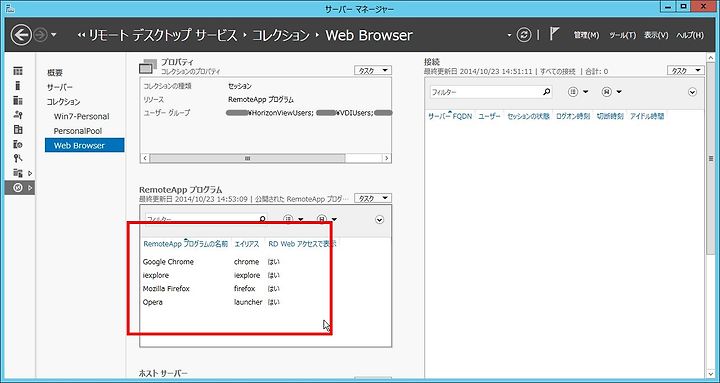Click the properties horizontal scrollbar thumb
Image resolution: width=720 pixels, height=383 pixels.
click(x=247, y=158)
